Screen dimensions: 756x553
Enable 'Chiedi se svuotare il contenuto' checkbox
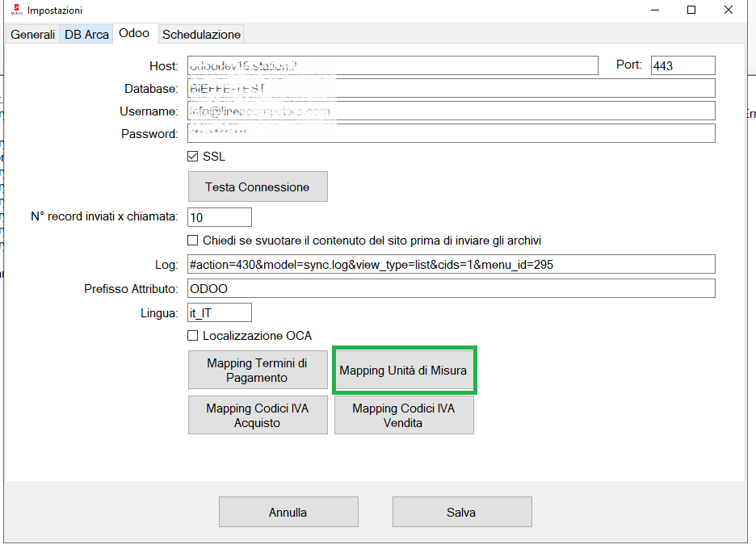pyautogui.click(x=193, y=241)
